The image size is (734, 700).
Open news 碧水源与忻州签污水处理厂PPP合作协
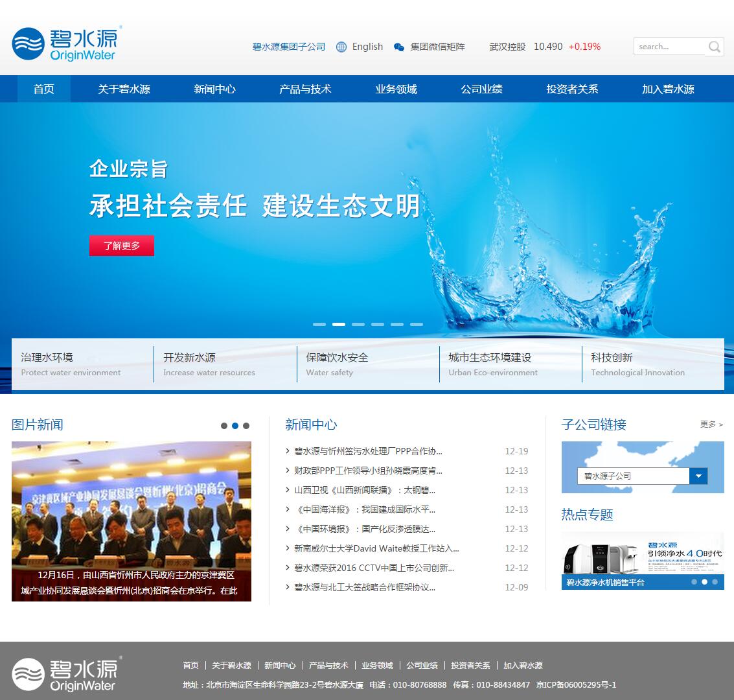(368, 451)
